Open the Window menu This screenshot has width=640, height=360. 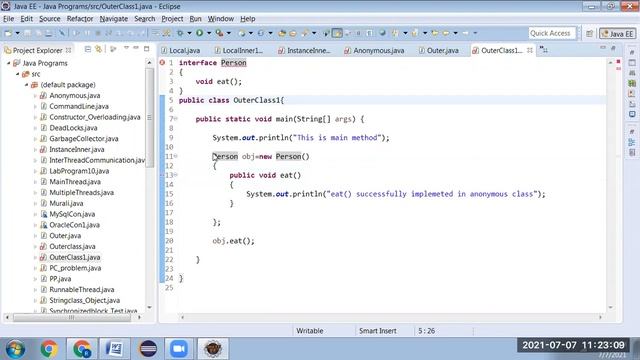[x=221, y=19]
